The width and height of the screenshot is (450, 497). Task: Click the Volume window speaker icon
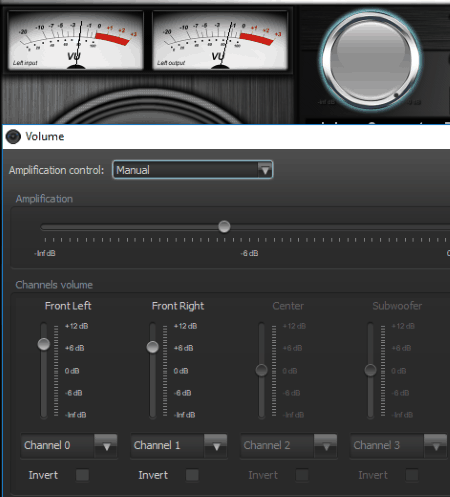tap(13, 137)
